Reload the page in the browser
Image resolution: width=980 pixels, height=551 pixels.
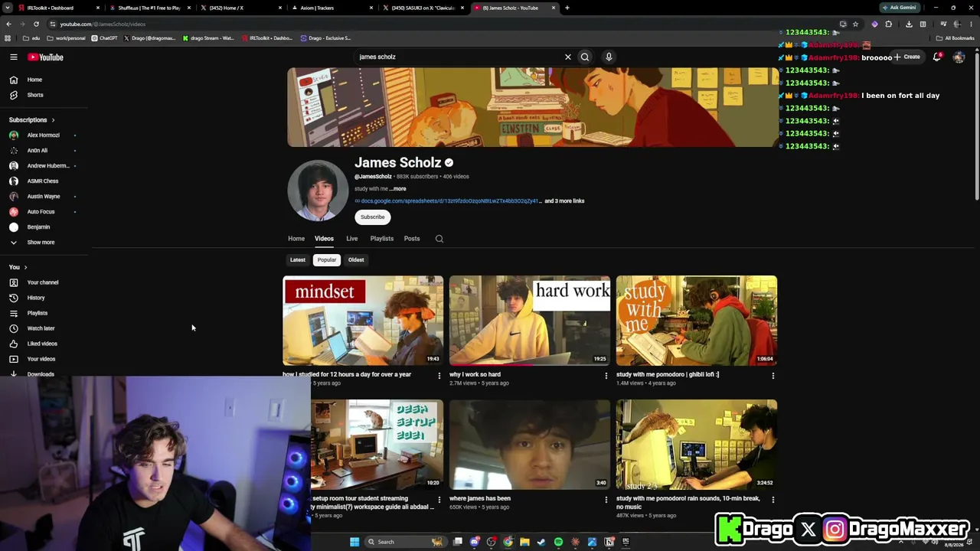36,24
